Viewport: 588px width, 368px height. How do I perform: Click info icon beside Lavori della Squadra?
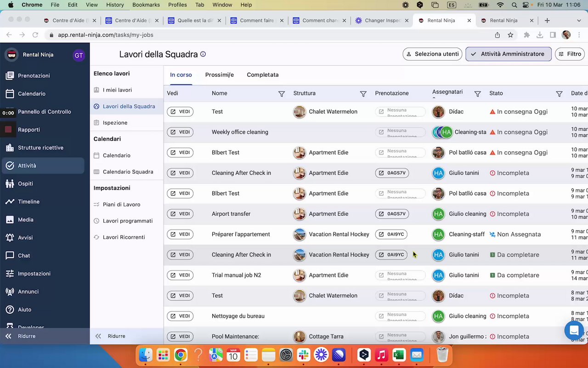coord(203,54)
